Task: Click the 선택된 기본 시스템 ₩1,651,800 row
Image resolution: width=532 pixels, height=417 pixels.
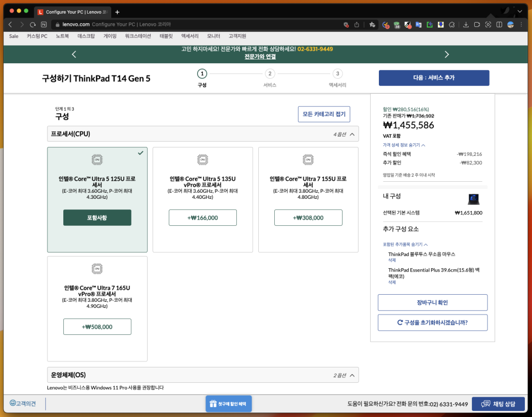Action: pyautogui.click(x=432, y=213)
